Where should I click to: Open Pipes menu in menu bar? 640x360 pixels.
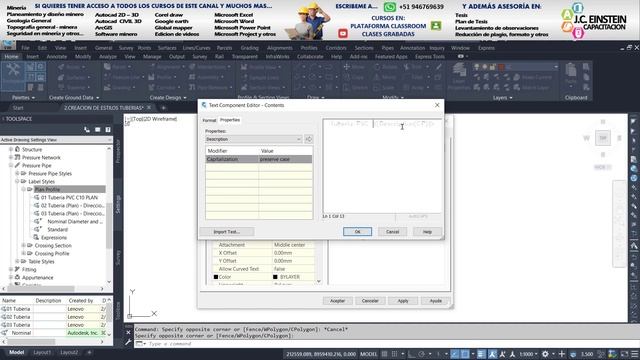(387, 48)
